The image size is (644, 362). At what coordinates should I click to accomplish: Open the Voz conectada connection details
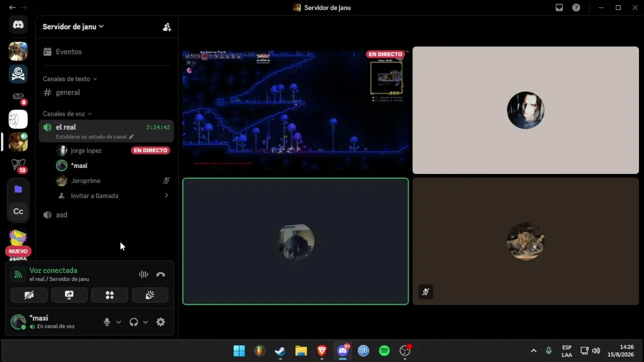tap(53, 270)
